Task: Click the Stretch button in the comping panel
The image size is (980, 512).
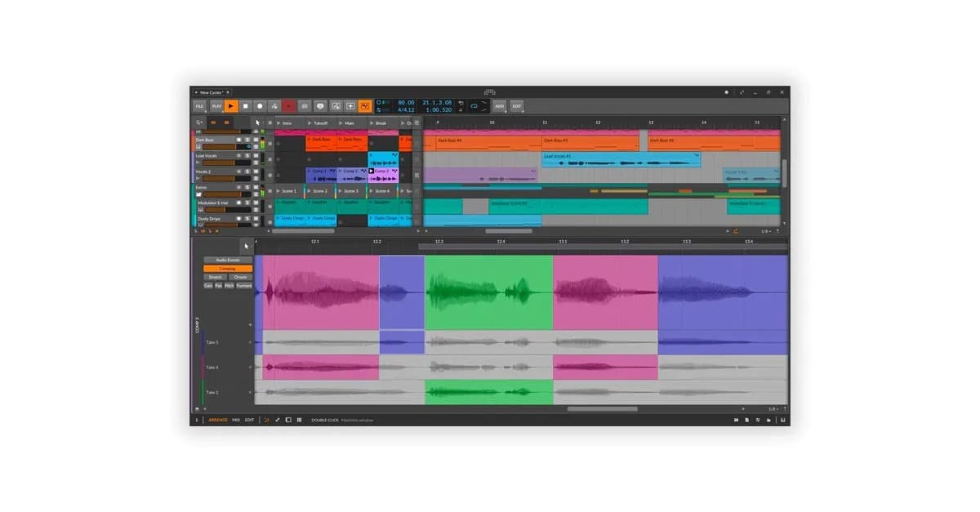Action: (x=214, y=276)
